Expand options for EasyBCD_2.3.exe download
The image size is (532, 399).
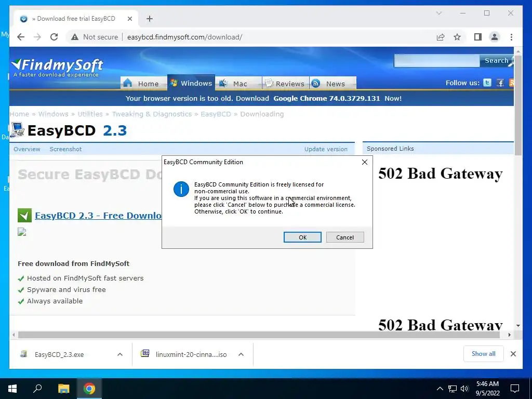120,354
